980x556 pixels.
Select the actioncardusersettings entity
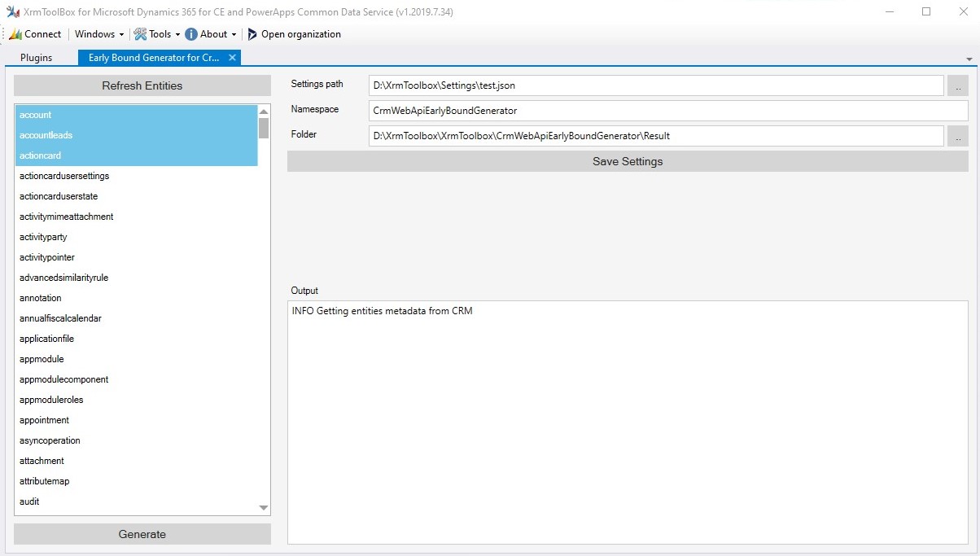tap(137, 176)
